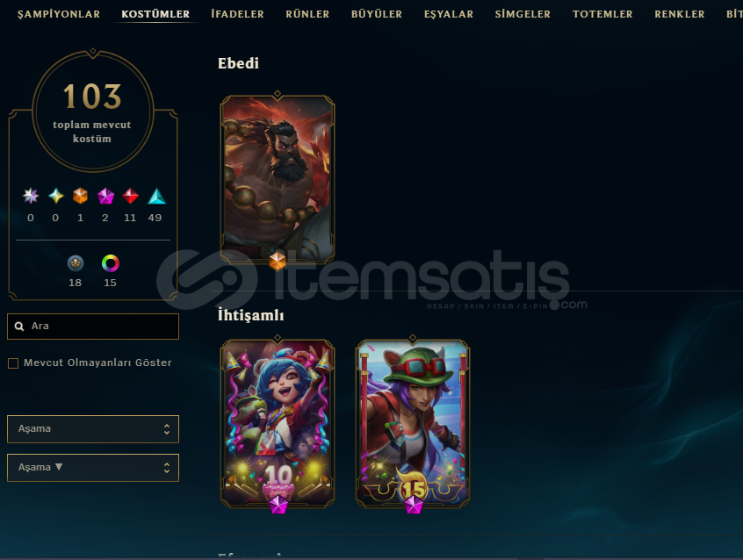Click the Epic magenta gem tier icon
This screenshot has height=560, width=743.
(105, 196)
